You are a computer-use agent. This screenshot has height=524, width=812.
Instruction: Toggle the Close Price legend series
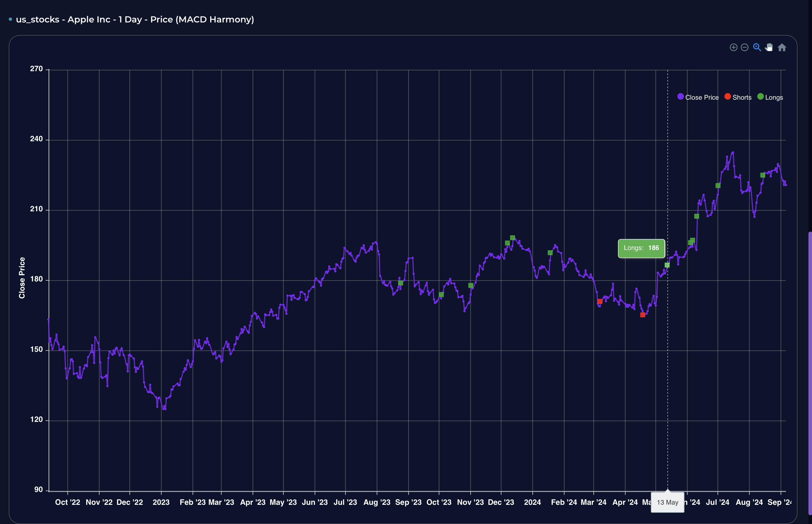[698, 97]
